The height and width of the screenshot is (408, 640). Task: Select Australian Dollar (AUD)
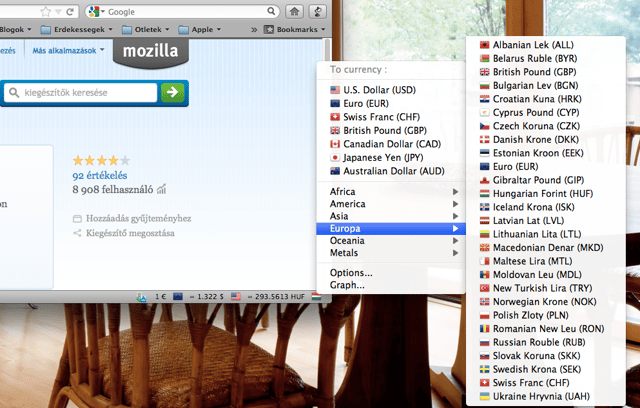391,171
